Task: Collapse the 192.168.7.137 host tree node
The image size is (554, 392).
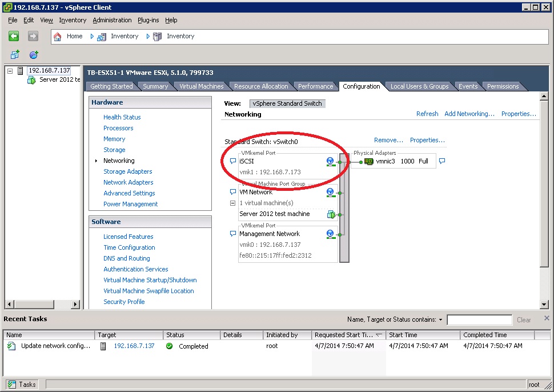Action: pos(10,71)
